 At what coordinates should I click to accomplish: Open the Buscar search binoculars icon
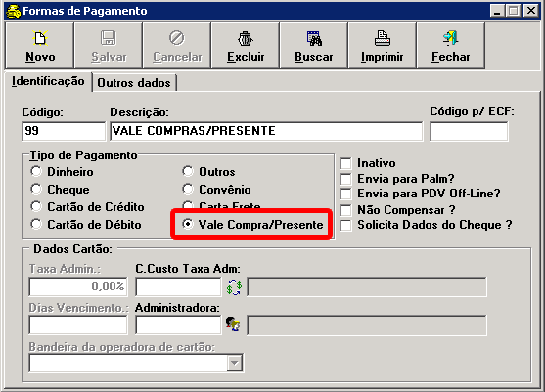pyautogui.click(x=314, y=38)
